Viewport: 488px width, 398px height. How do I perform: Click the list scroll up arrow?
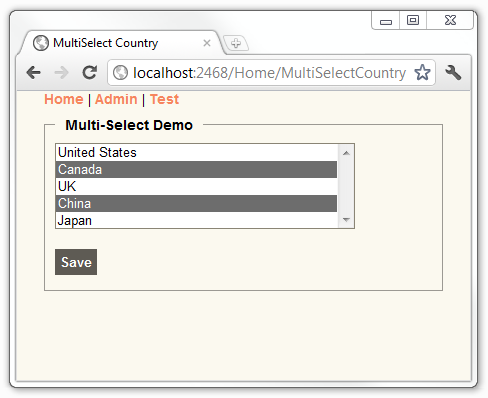coord(346,153)
